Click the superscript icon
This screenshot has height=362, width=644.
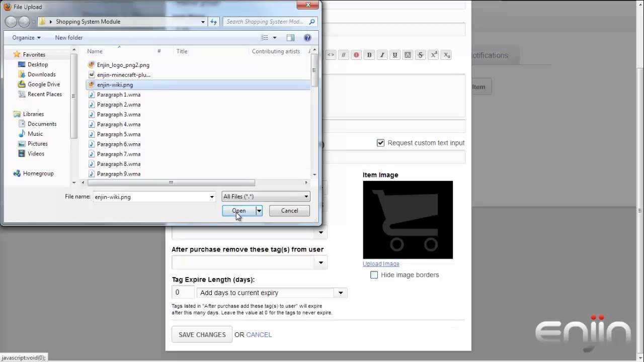click(x=433, y=55)
